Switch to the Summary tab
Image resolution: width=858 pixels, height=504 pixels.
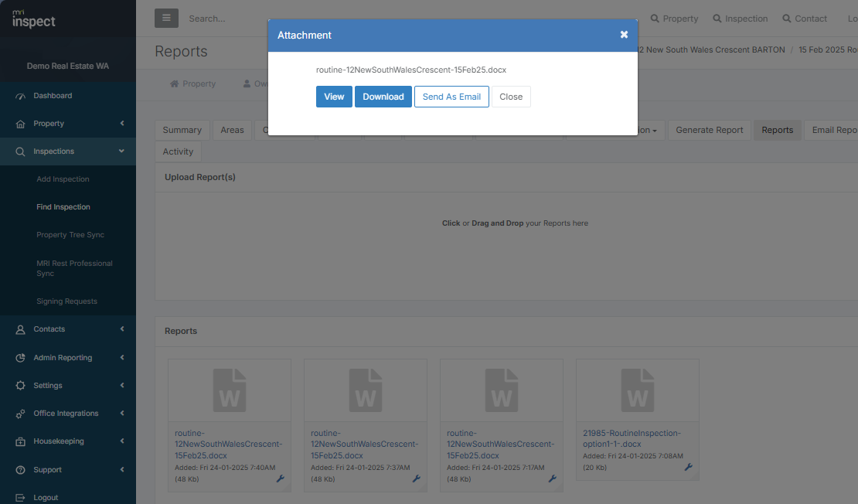[x=182, y=130]
